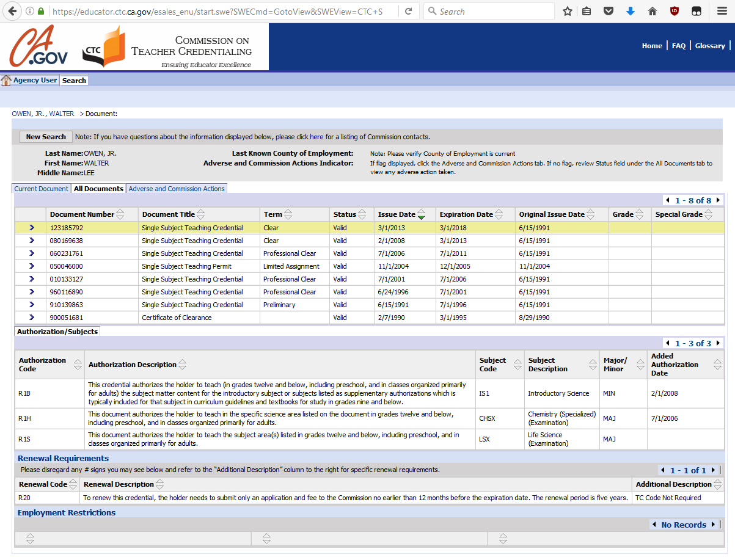
Task: Click Agency User house icon
Action: 6,81
